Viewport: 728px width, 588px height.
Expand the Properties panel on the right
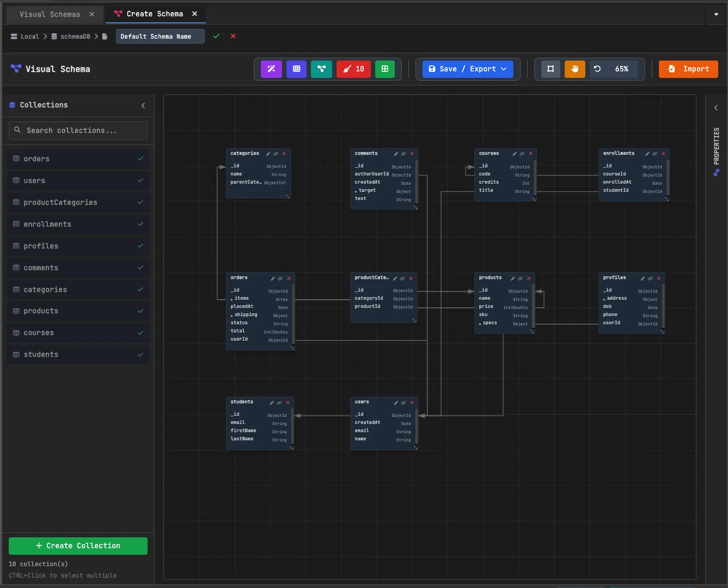coord(715,107)
